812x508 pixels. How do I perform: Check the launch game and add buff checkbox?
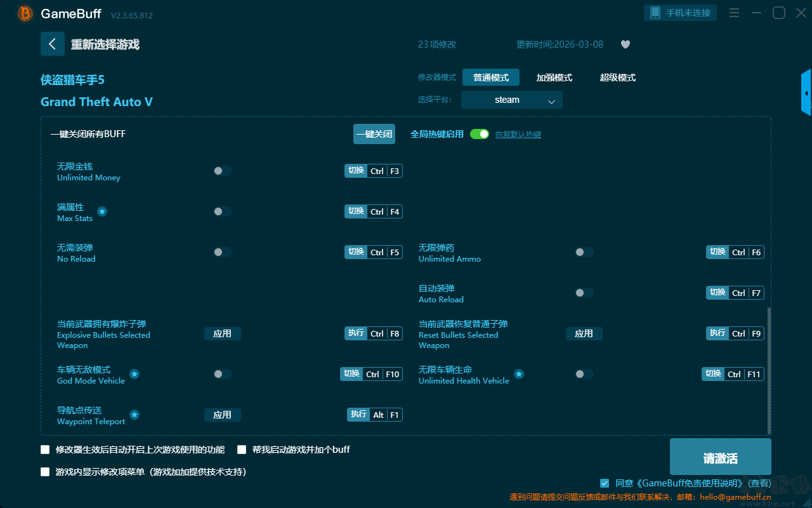242,450
